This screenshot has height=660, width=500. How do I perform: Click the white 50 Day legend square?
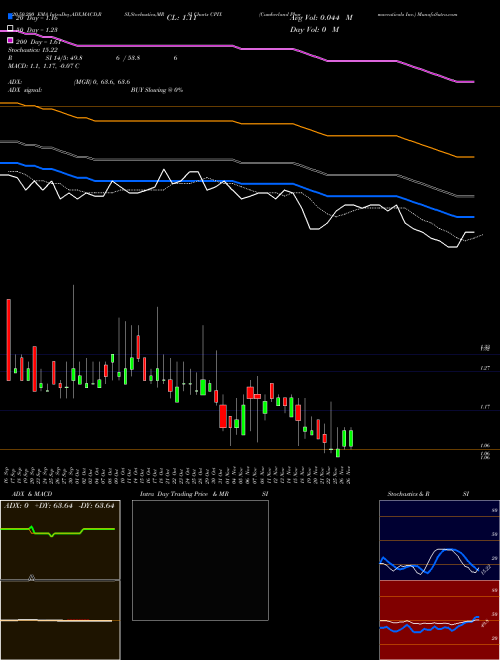(10, 29)
